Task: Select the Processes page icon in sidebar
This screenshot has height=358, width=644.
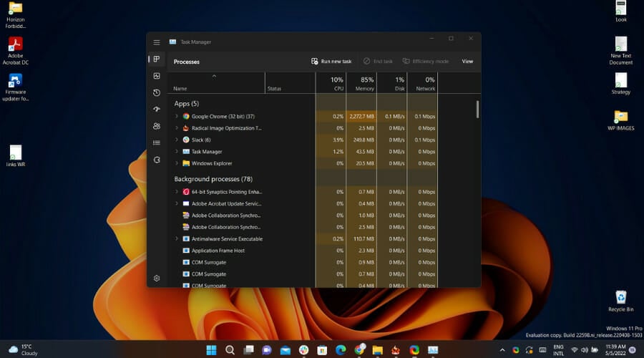Action: coord(157,59)
